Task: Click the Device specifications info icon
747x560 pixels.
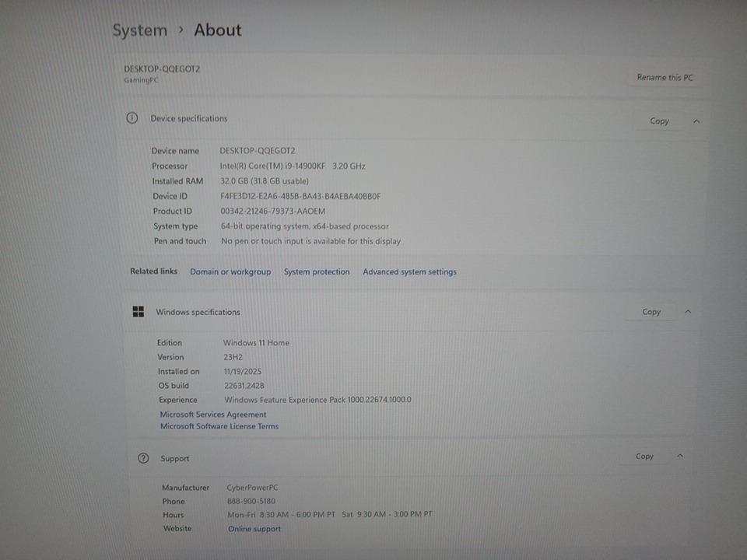Action: 132,118
